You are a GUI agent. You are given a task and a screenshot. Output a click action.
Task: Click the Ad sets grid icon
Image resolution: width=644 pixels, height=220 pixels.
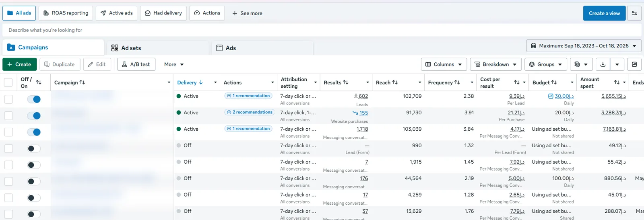pos(115,48)
